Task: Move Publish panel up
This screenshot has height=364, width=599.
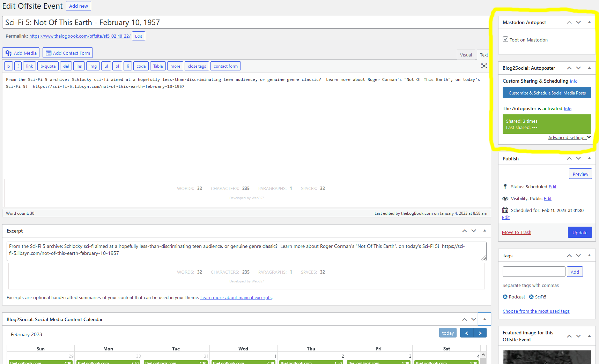Action: [x=569, y=158]
